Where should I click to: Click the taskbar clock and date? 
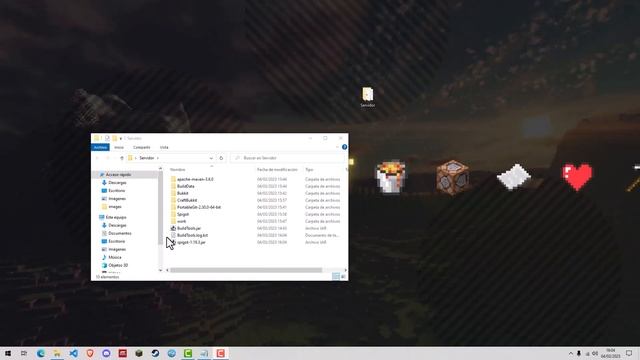coord(611,353)
